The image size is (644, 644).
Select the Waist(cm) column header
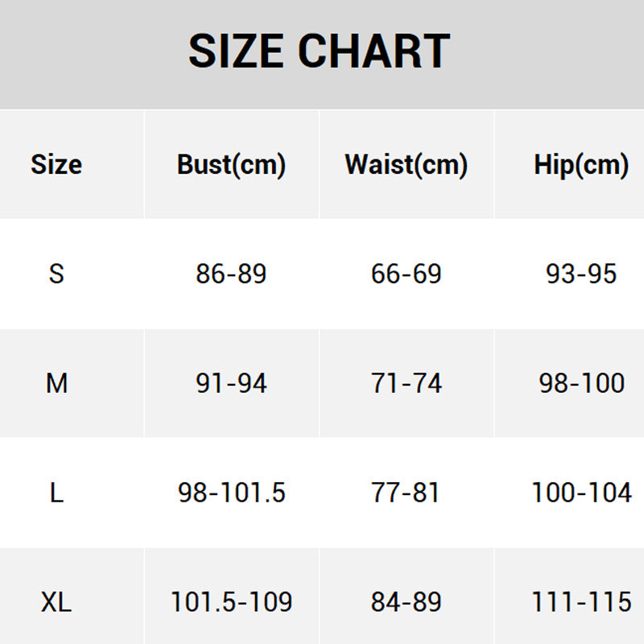tap(406, 165)
